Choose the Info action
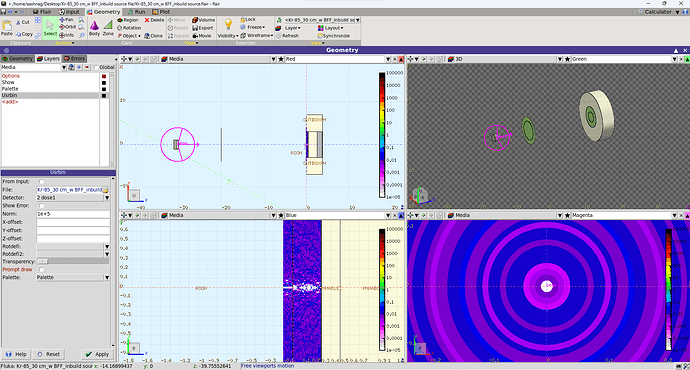The image size is (690, 370). [66, 35]
